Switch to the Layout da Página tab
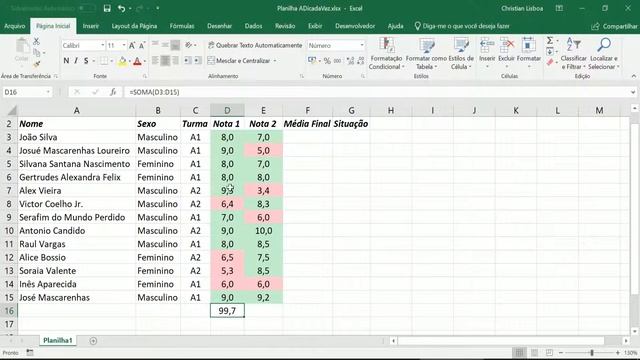The width and height of the screenshot is (640, 360). point(134,26)
